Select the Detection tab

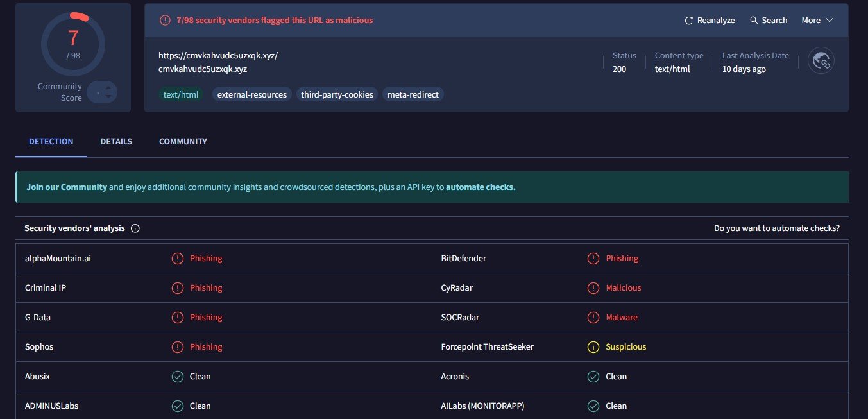(x=51, y=142)
